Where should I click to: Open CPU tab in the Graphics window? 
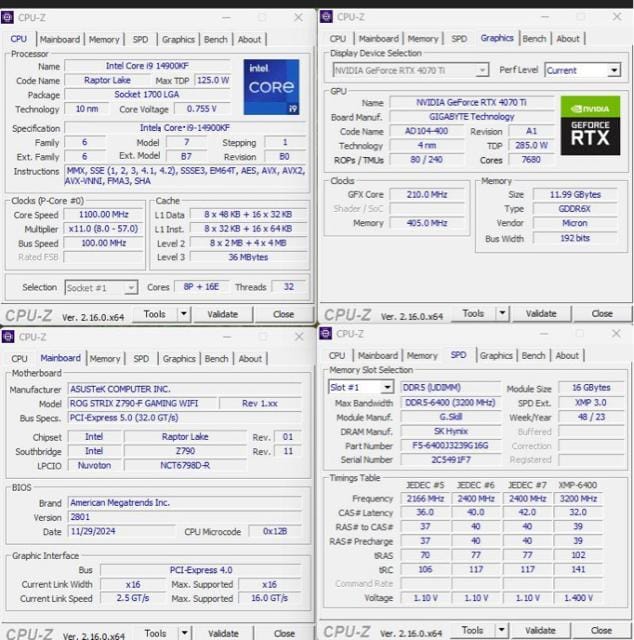click(x=338, y=39)
